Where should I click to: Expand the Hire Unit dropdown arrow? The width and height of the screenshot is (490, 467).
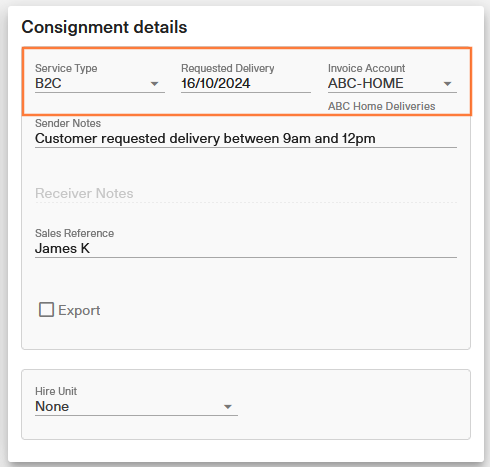228,407
